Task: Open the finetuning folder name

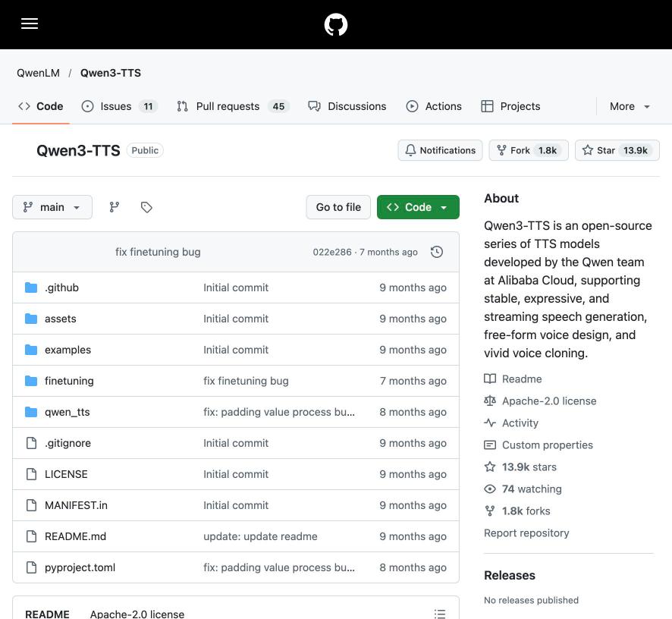Action: [69, 381]
